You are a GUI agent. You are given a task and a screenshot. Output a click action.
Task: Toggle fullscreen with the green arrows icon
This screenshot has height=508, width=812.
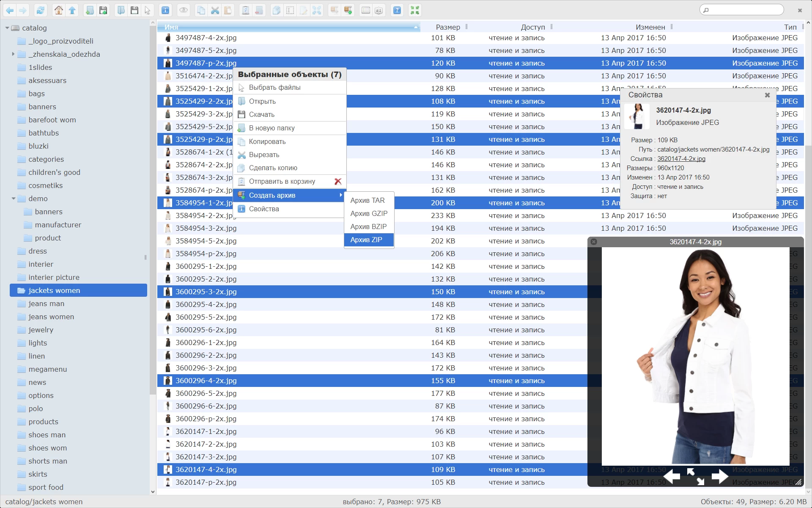pyautogui.click(x=415, y=10)
